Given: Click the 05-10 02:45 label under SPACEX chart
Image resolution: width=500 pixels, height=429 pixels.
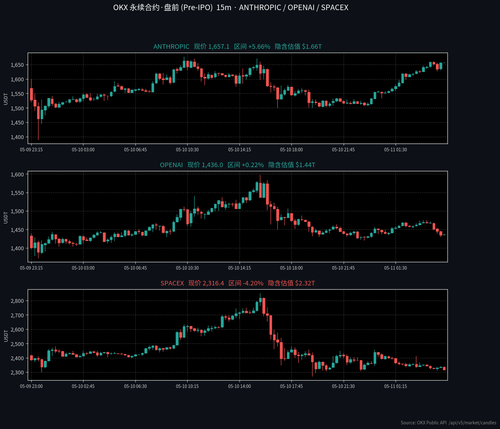Looking at the screenshot, I should click(83, 386).
